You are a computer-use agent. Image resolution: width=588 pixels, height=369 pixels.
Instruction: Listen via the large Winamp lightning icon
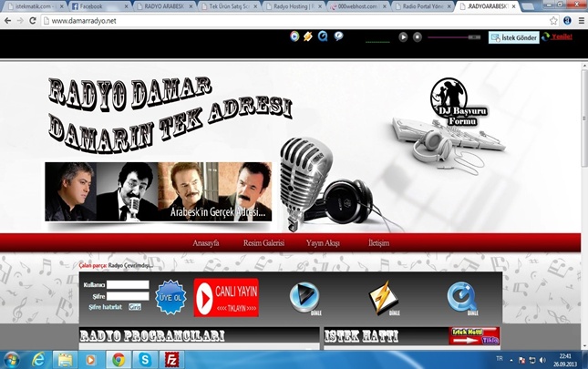pos(383,297)
